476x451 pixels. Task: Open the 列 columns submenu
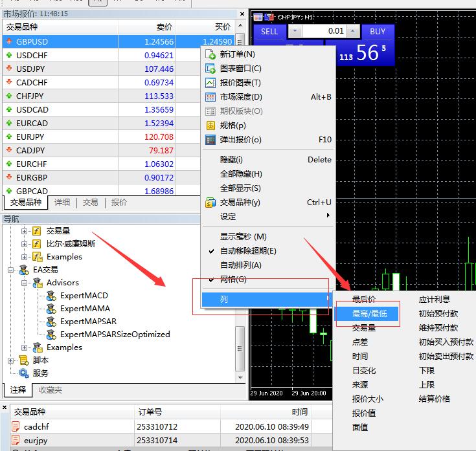267,300
